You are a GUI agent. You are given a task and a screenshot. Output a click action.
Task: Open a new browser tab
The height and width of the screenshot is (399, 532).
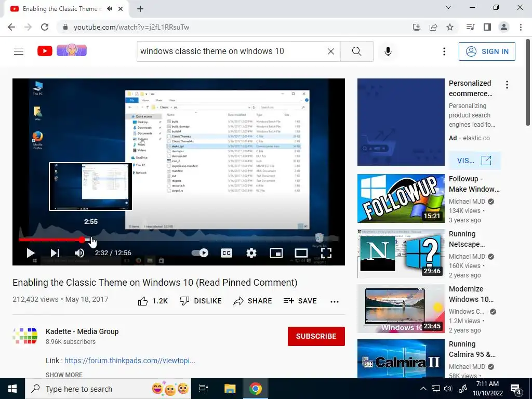coord(140,9)
